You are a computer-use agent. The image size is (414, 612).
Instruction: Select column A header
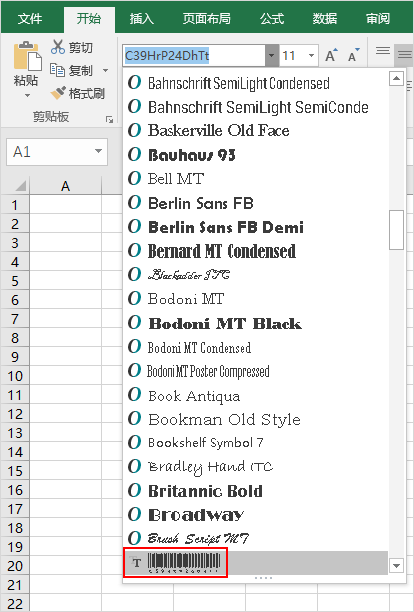tap(66, 186)
